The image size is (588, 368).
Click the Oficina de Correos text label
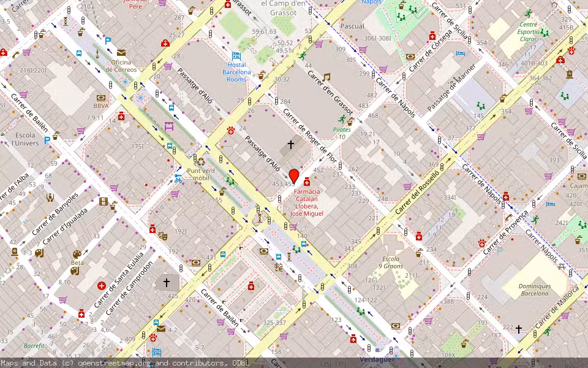tap(121, 66)
